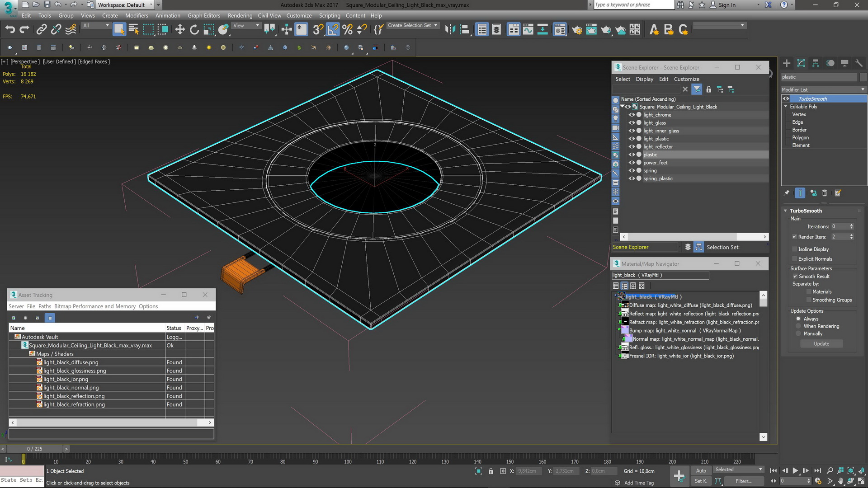The image size is (868, 488).
Task: Hide the light_glass object via eye icon
Action: [632, 123]
